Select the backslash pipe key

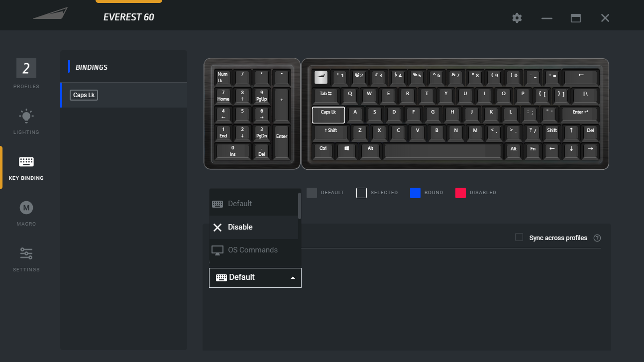click(585, 95)
